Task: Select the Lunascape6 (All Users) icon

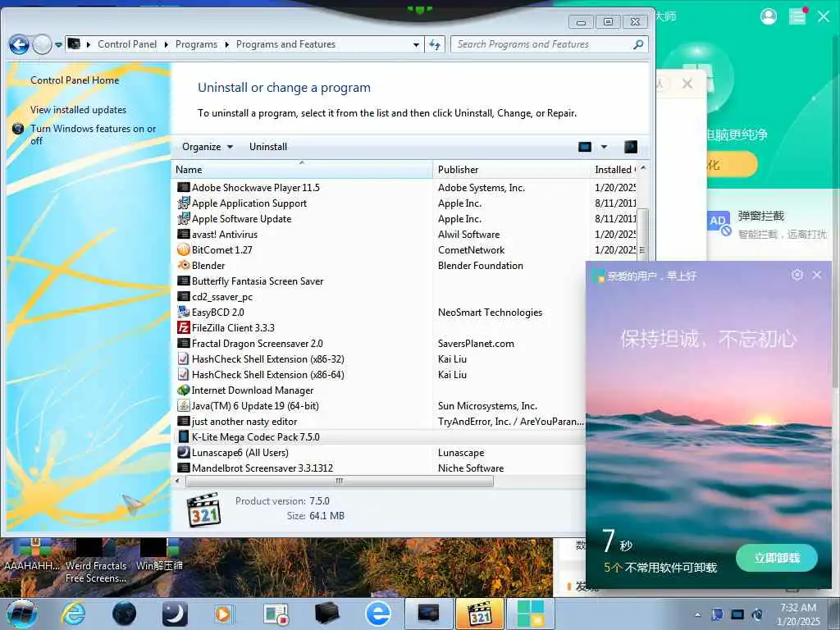Action: click(184, 452)
